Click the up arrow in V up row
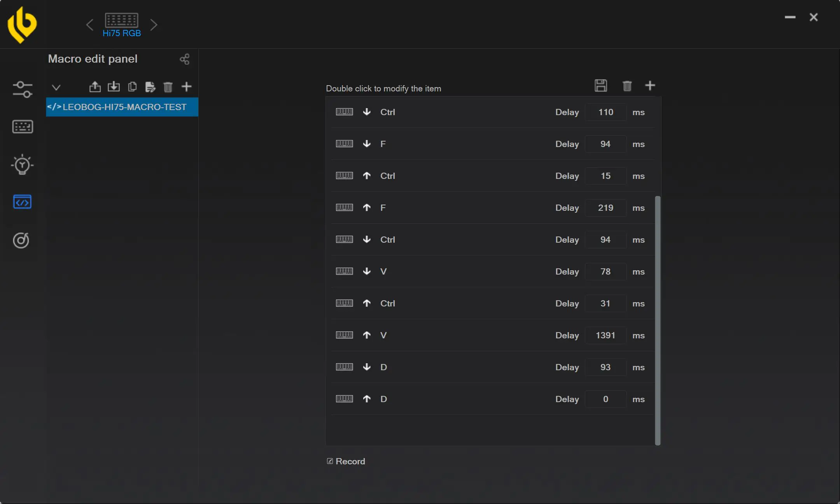 tap(367, 335)
